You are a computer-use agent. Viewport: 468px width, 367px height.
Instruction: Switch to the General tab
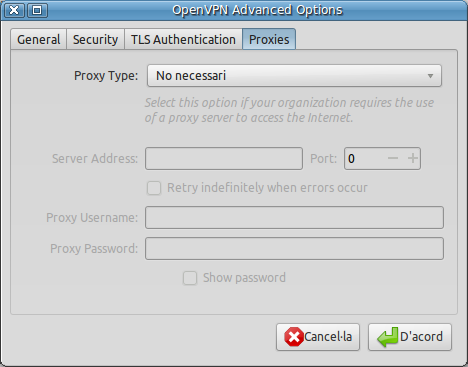pos(39,40)
